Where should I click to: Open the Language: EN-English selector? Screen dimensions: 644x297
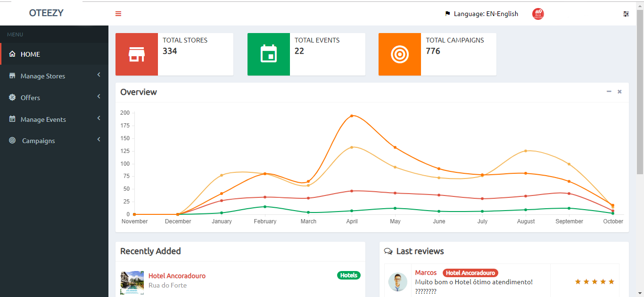point(486,14)
